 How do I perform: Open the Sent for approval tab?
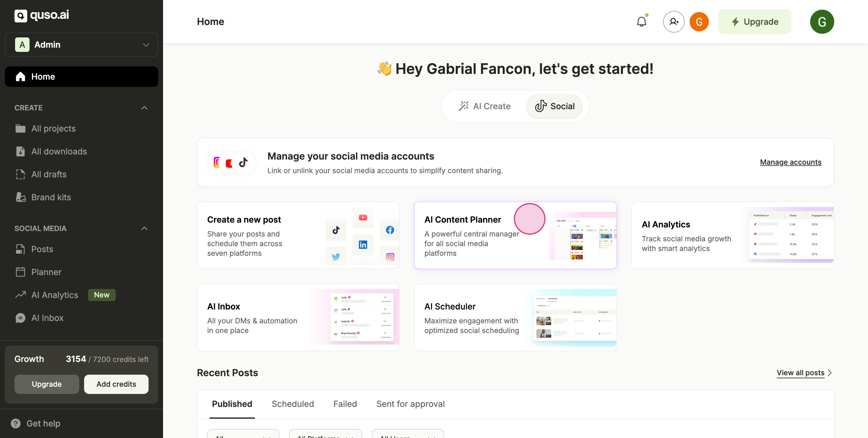(410, 404)
